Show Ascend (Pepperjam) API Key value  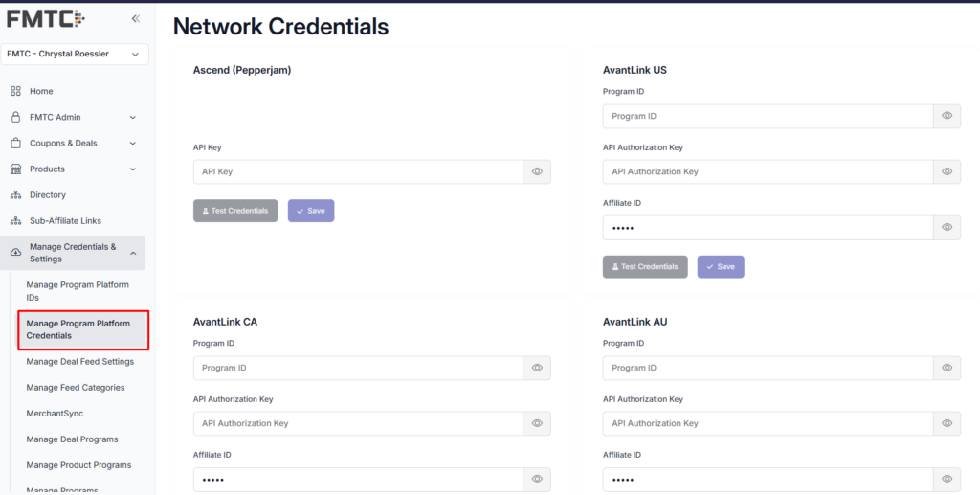pos(537,171)
